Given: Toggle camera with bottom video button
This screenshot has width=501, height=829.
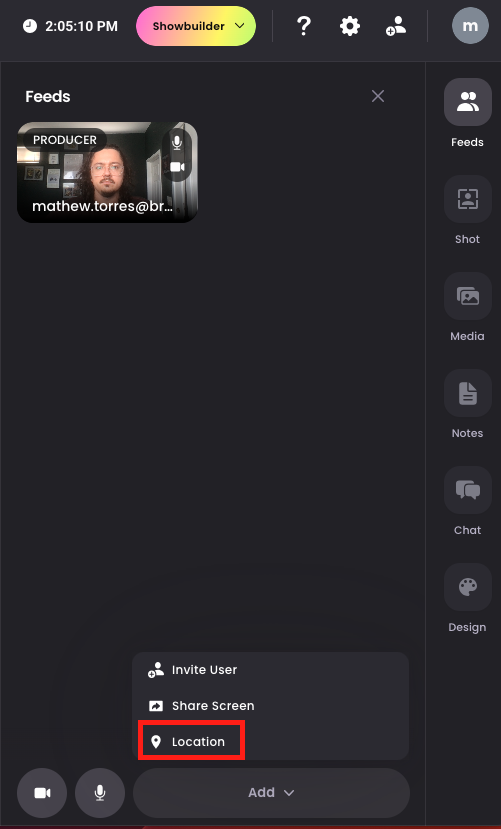Looking at the screenshot, I should (x=42, y=793).
